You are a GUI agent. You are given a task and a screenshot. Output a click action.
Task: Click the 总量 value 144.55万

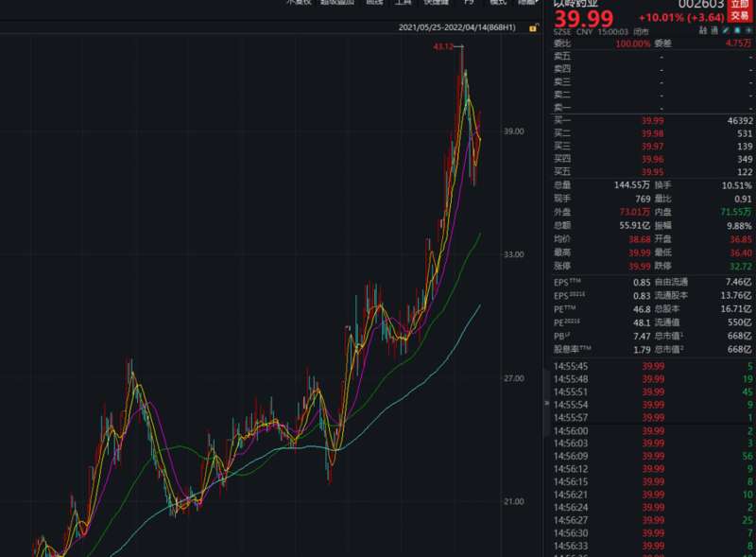pos(631,184)
